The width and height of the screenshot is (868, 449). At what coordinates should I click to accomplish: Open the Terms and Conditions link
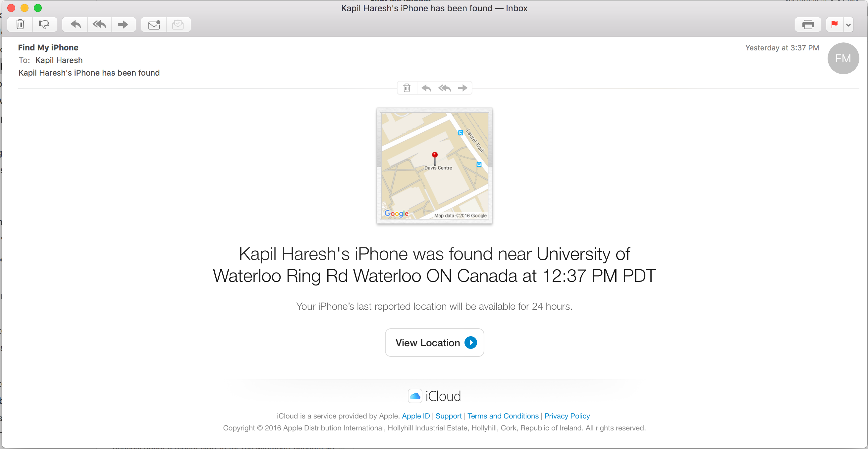pyautogui.click(x=503, y=416)
